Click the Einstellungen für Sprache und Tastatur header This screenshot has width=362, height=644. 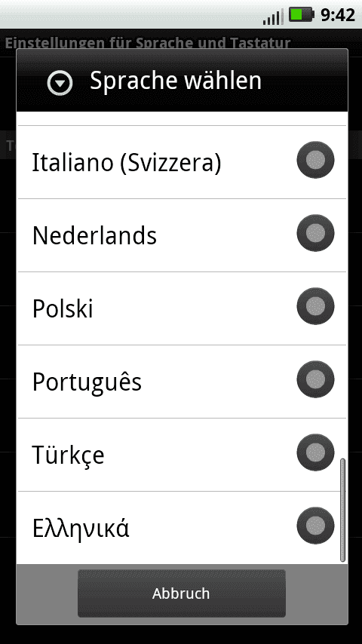coord(148,43)
